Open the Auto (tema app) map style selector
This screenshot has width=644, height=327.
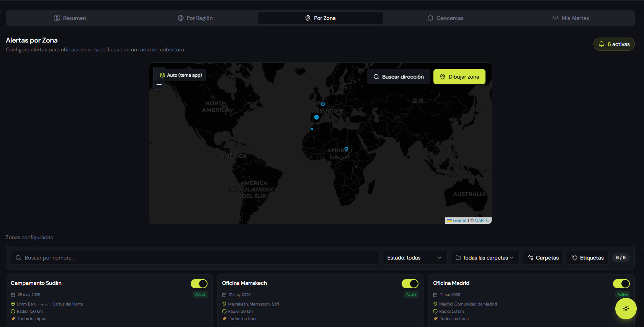181,75
